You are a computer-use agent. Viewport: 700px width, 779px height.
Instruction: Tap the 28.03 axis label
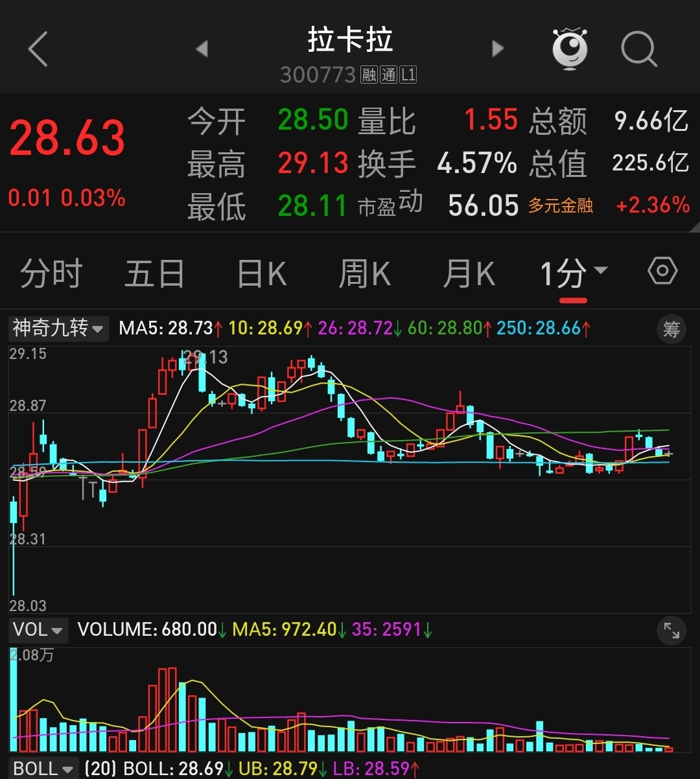point(28,605)
